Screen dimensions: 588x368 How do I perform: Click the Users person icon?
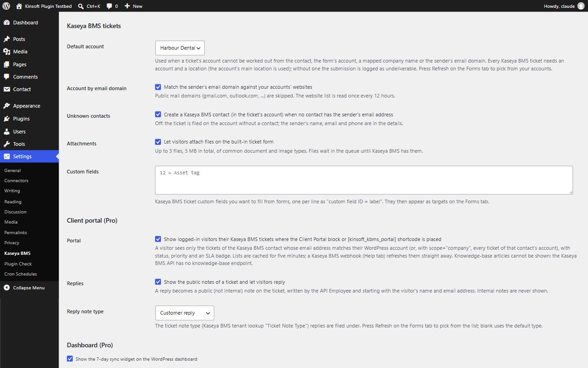[x=7, y=132]
